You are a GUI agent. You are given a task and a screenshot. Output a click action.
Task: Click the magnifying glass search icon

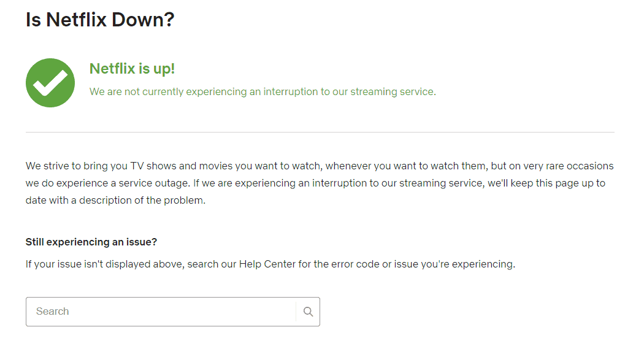pyautogui.click(x=308, y=312)
